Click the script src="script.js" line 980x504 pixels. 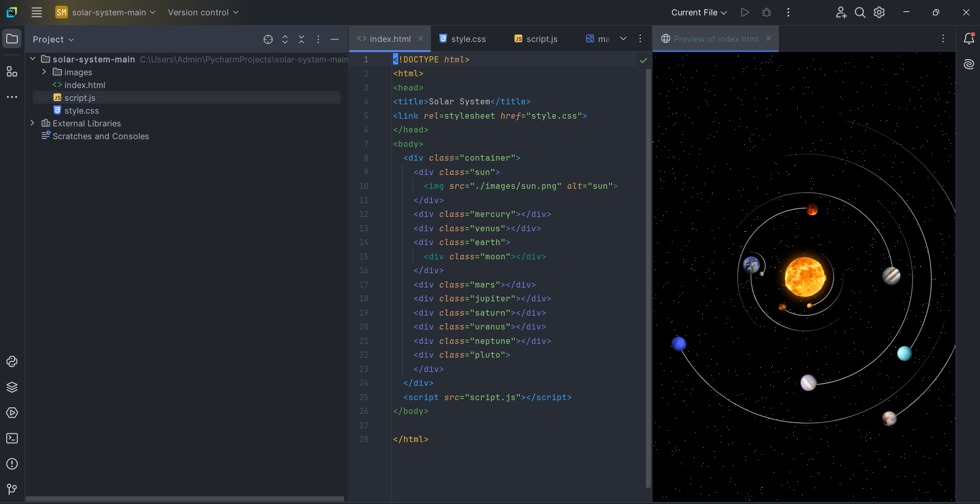click(x=487, y=397)
